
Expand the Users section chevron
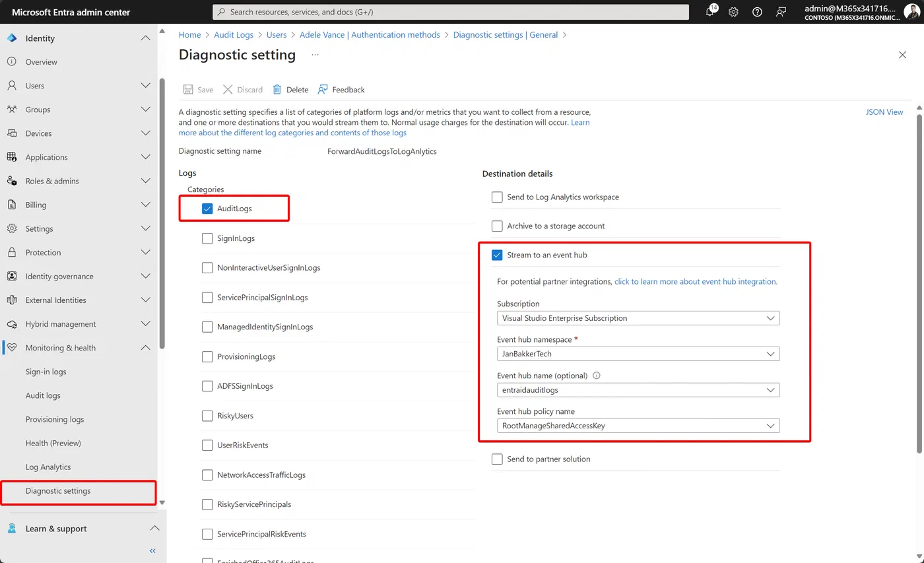point(146,86)
